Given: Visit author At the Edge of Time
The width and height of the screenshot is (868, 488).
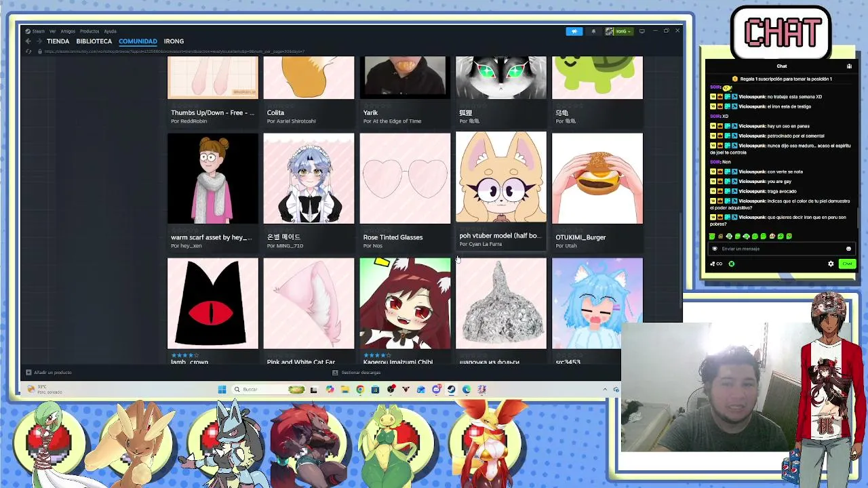Looking at the screenshot, I should click(x=393, y=121).
